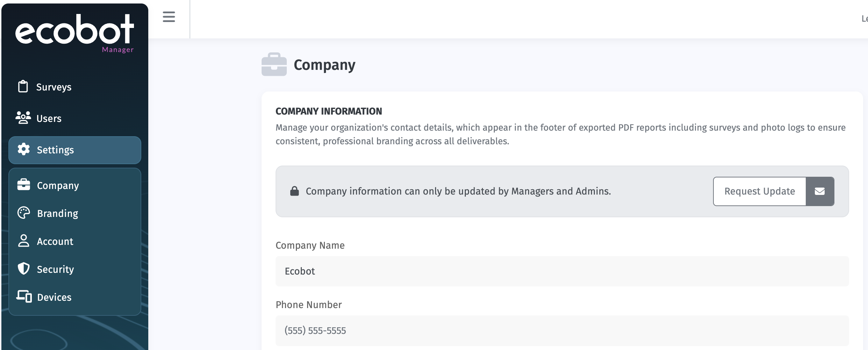Image resolution: width=868 pixels, height=350 pixels.
Task: Click the large briefcase icon beside the Company heading
Action: tap(274, 65)
